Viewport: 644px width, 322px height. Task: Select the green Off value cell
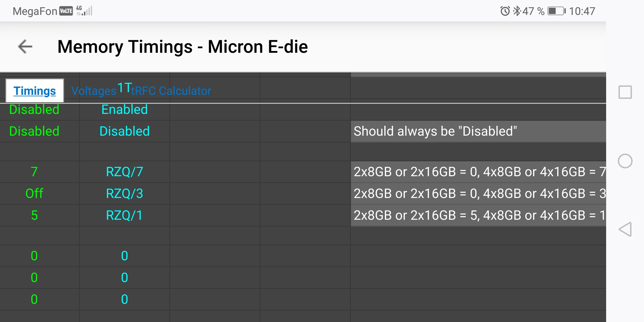point(34,194)
